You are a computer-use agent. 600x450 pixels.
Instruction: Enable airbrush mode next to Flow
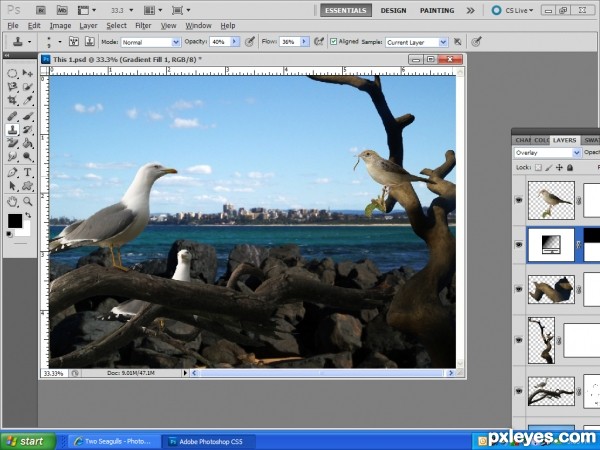[x=318, y=41]
